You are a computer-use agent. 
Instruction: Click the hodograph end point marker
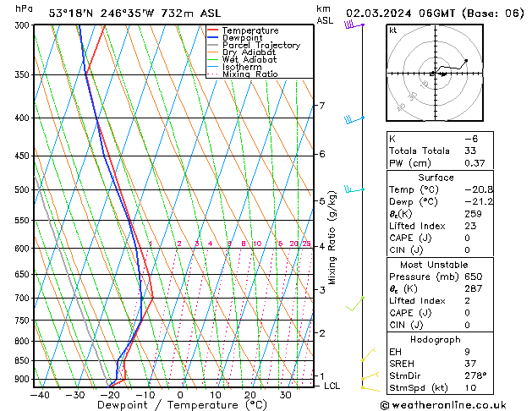tap(466, 61)
